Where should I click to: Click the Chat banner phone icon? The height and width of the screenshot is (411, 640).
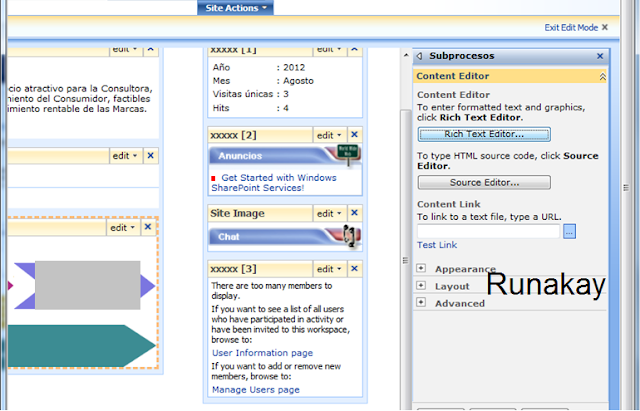coord(350,236)
